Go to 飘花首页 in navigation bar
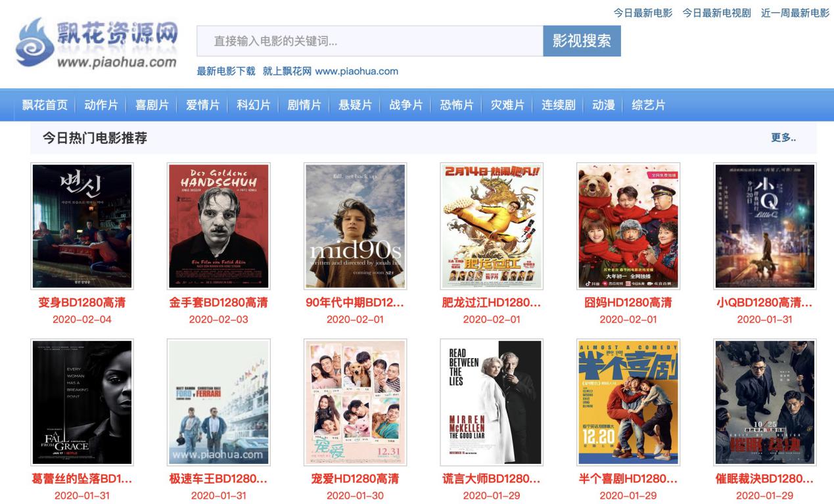Viewport: 834px width, 504px height. point(45,105)
